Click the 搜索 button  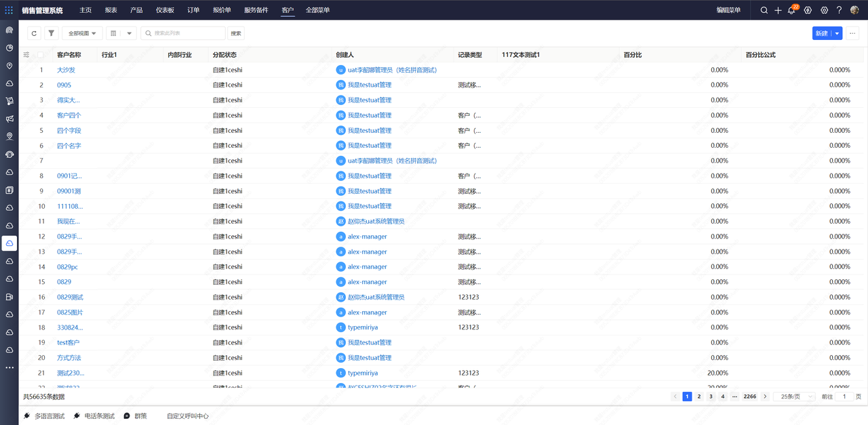click(x=235, y=33)
